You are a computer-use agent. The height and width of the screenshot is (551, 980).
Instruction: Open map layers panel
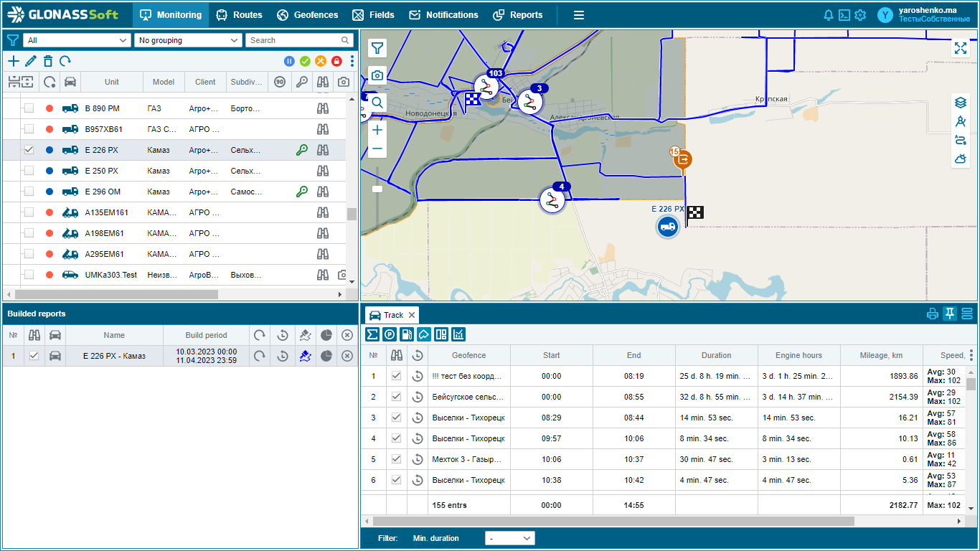point(961,103)
